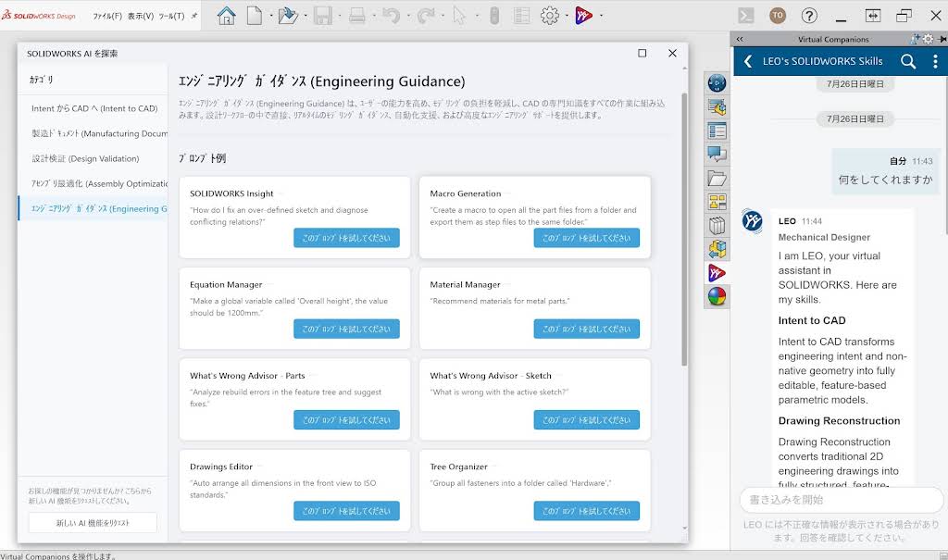The height and width of the screenshot is (560, 948).
Task: Open the books library task pane tab
Action: click(x=717, y=226)
